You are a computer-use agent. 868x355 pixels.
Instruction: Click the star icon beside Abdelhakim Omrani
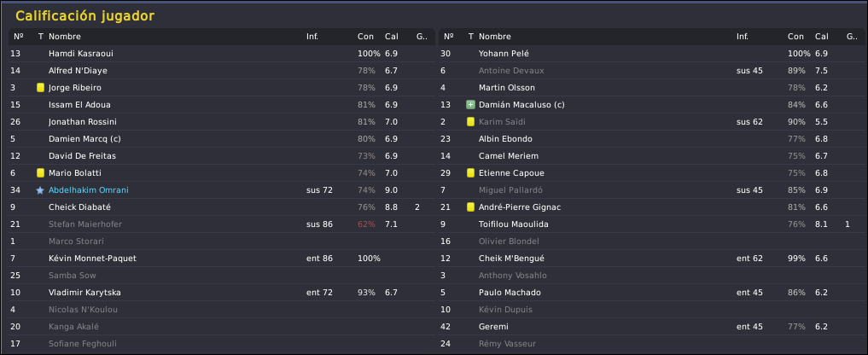click(40, 190)
